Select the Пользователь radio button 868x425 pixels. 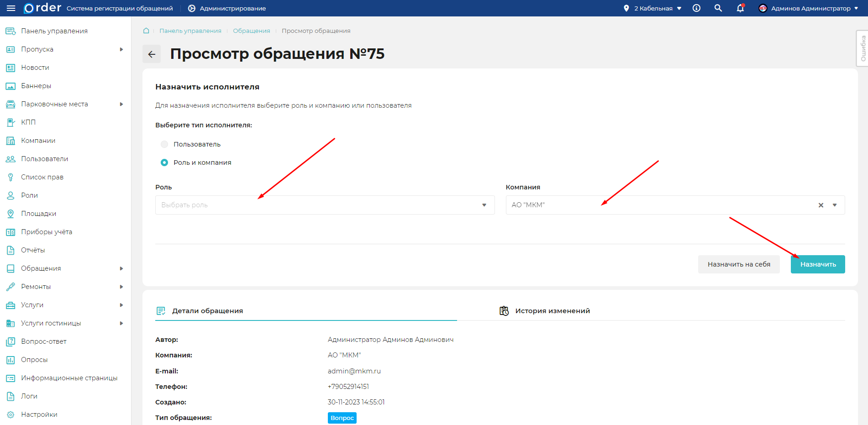(164, 144)
